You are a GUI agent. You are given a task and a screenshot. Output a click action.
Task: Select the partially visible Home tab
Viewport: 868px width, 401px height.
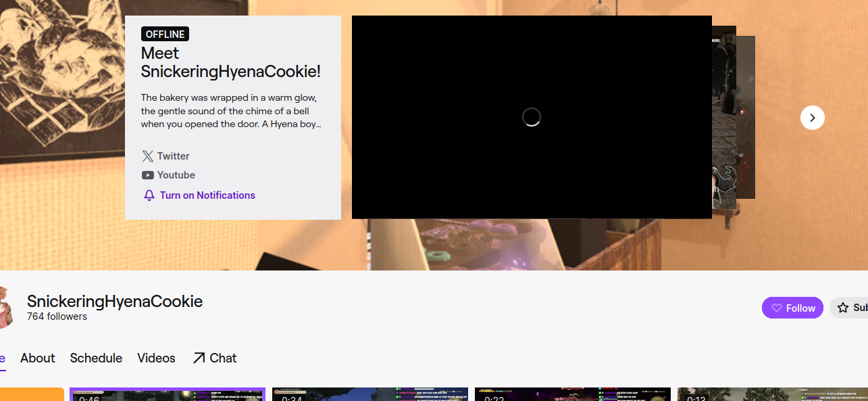[3, 358]
